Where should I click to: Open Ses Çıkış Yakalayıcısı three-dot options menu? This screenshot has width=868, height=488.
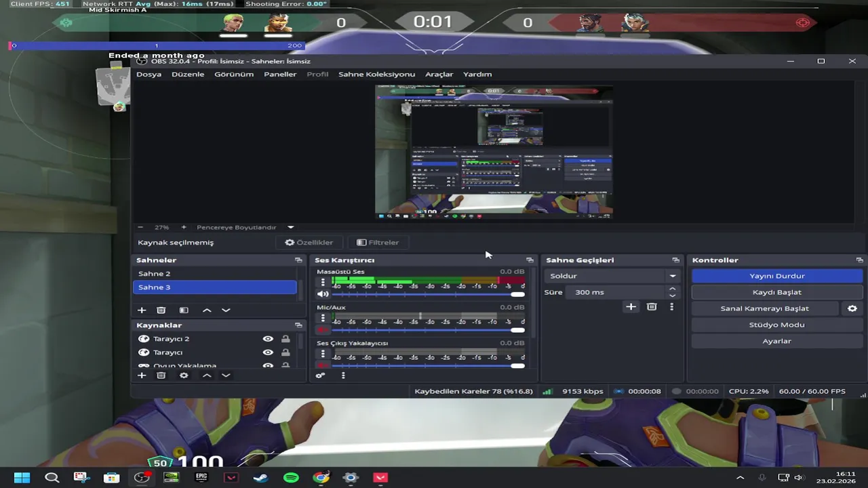point(323,354)
